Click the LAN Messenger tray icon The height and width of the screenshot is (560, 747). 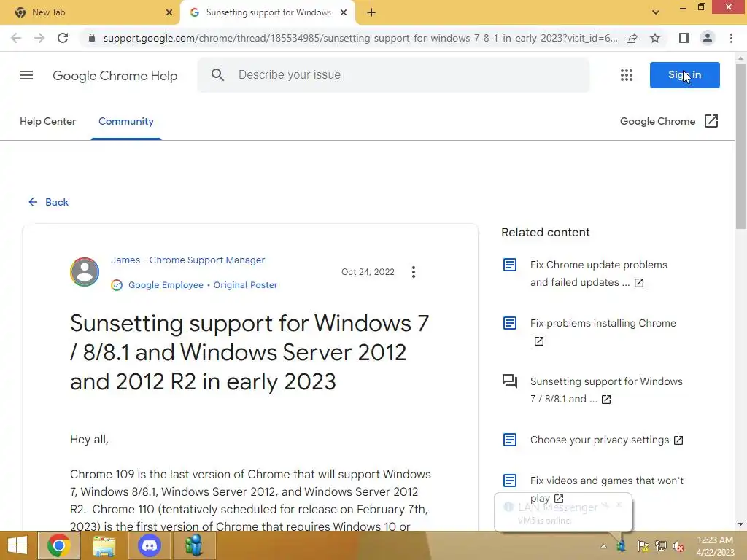(x=622, y=546)
